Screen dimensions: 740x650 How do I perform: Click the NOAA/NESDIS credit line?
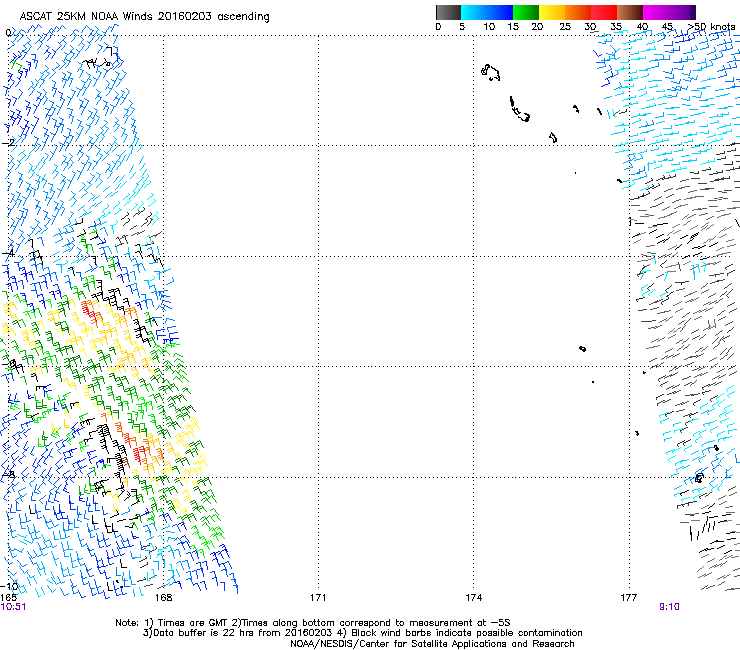pyautogui.click(x=432, y=644)
